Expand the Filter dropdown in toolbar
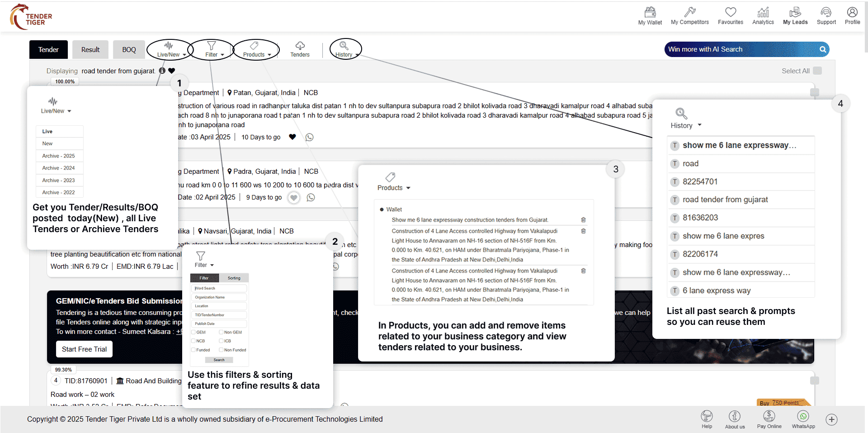Screen dimensions: 868x433 [212, 49]
